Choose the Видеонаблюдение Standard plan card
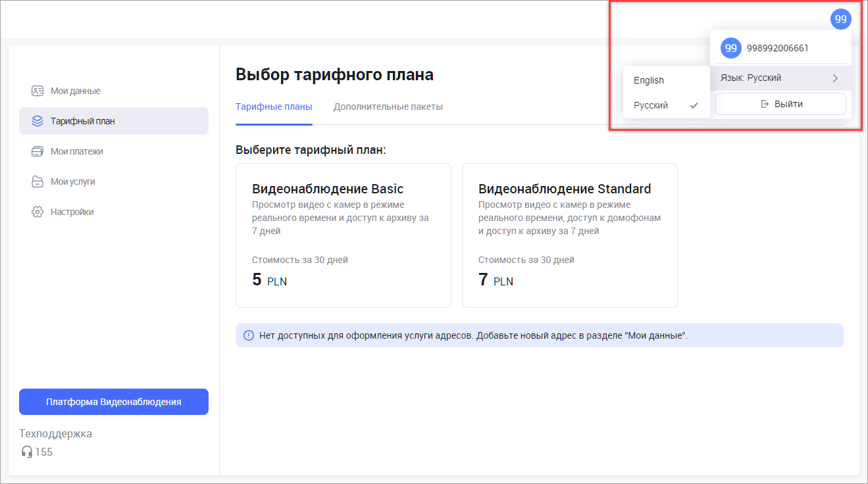The image size is (868, 484). 569,235
